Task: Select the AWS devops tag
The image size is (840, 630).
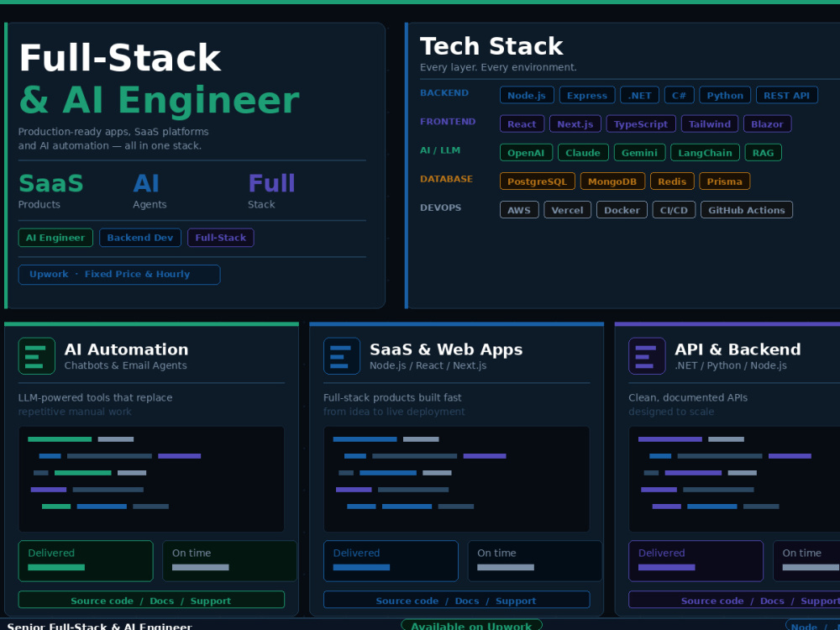Action: click(519, 210)
